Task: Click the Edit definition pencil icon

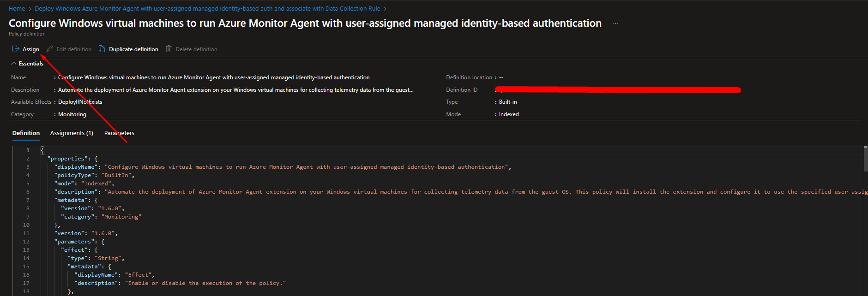Action: [x=50, y=49]
